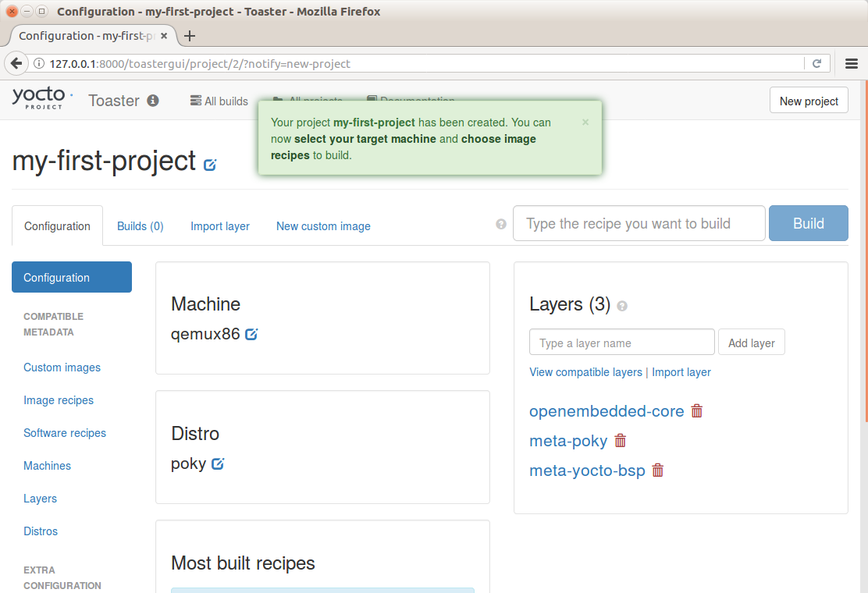
Task: Click the Toaster info icon
Action: (153, 101)
